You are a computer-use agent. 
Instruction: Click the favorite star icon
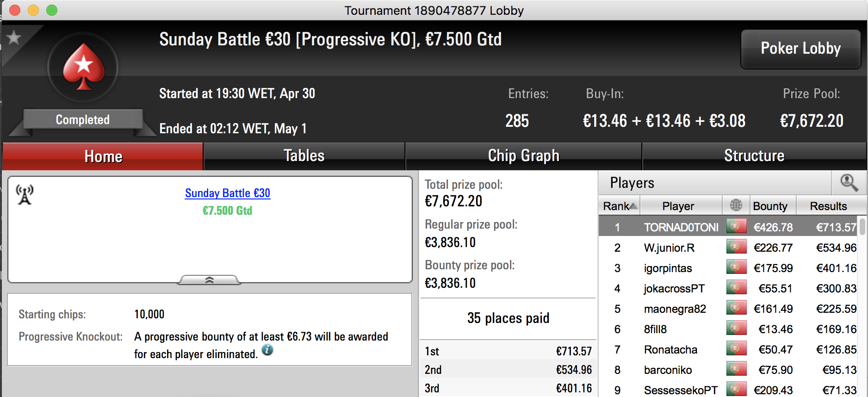13,37
